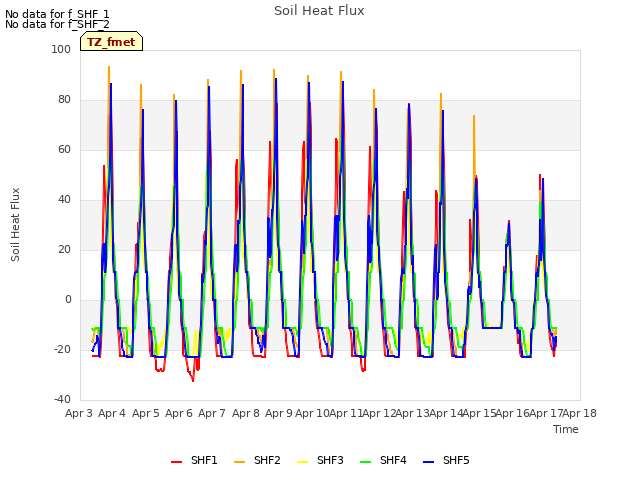
Task: Click the Apr 7 x-axis tick label
Action: point(212,413)
